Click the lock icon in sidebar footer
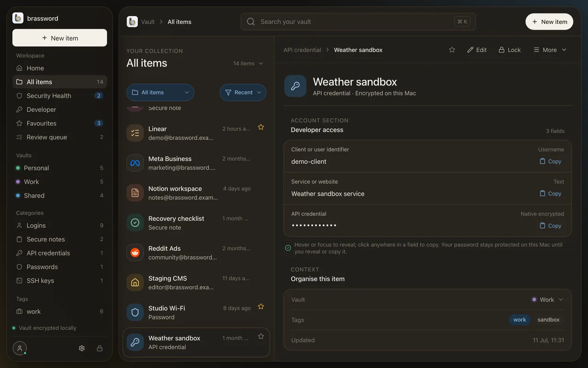The width and height of the screenshot is (588, 368). coord(100,348)
